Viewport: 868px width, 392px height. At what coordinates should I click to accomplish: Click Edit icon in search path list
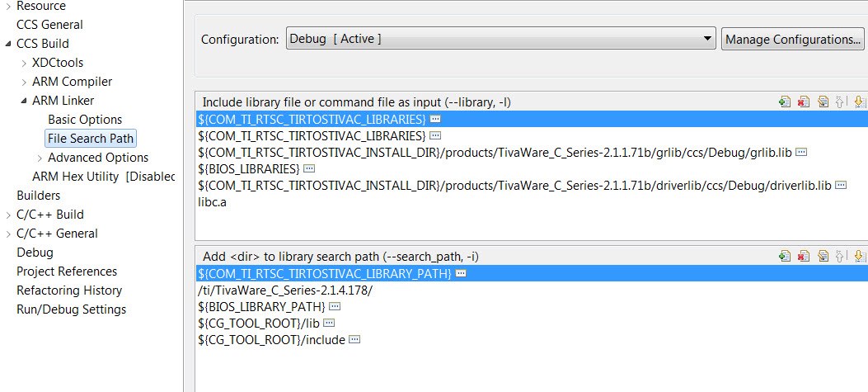coord(822,256)
